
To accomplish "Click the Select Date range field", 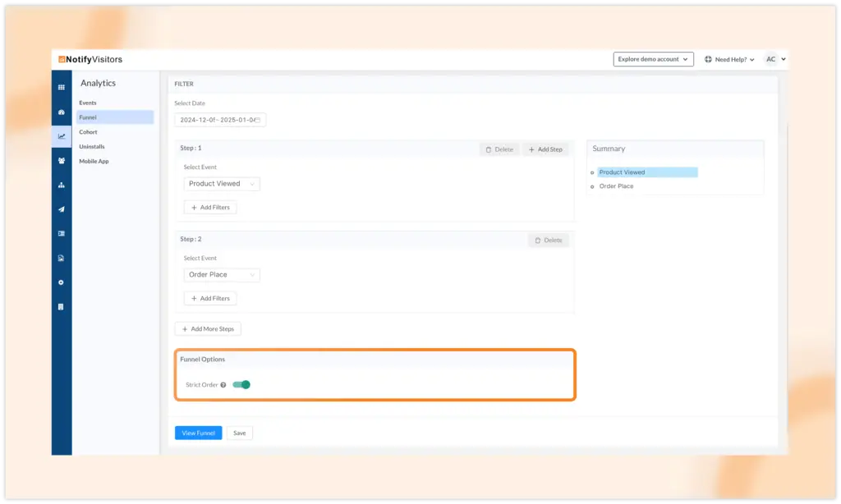I will click(x=219, y=120).
